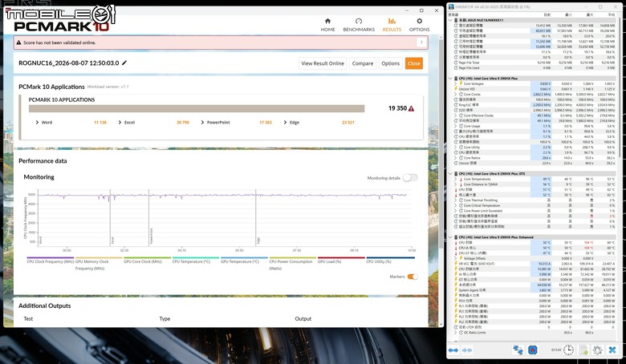This screenshot has height=364, width=626.
Task: Click the HWiNFO sensor list vertical scrollbar
Action: (x=620, y=87)
